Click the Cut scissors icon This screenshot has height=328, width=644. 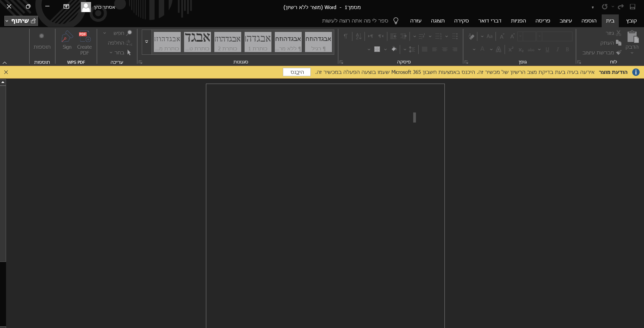[x=618, y=33]
